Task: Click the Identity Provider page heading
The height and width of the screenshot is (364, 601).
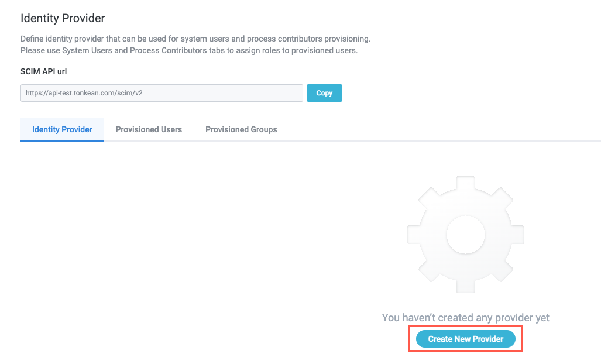Action: tap(62, 18)
